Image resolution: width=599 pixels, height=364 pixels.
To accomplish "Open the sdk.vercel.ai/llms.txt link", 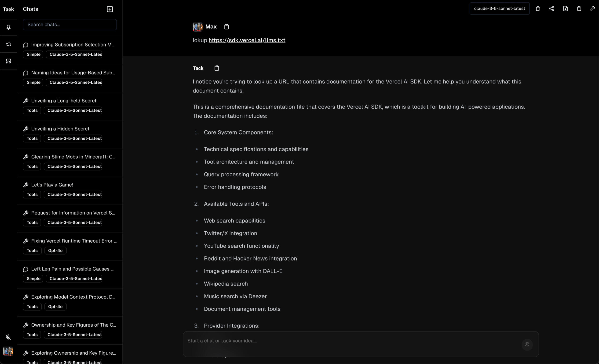I will pos(247,40).
